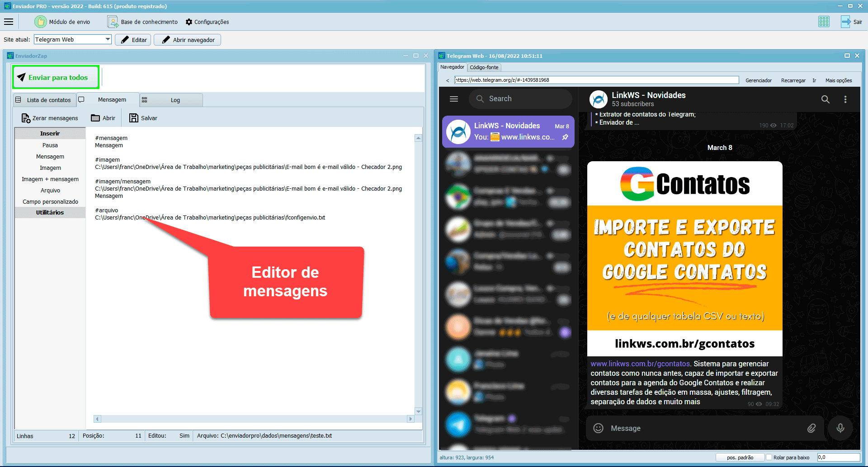Maximize the EnviadorZap panel window
868x467 pixels.
pyautogui.click(x=416, y=56)
